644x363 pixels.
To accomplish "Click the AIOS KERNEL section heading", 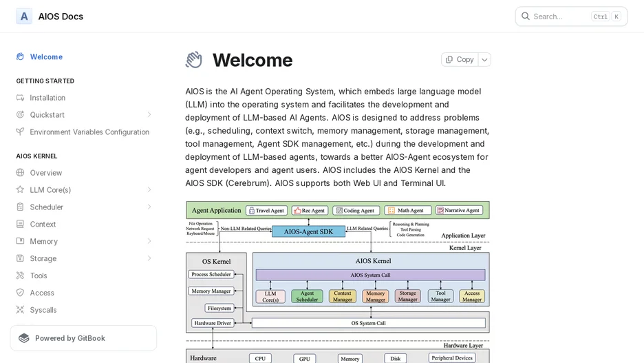I will click(x=36, y=156).
